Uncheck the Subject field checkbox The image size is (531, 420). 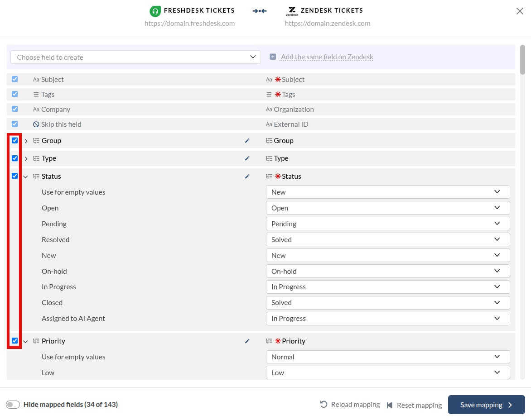pos(14,79)
